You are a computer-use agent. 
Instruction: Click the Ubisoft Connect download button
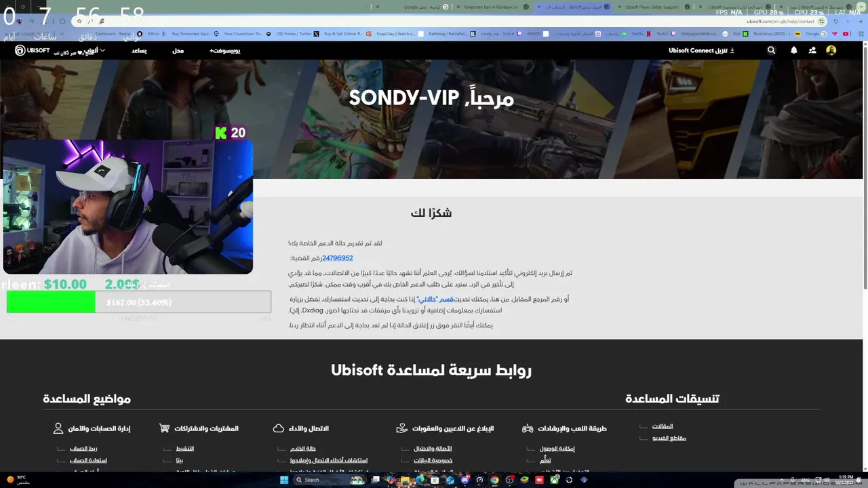point(701,50)
